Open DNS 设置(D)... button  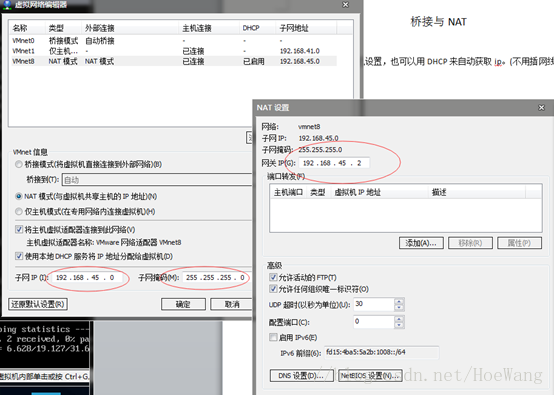pyautogui.click(x=302, y=376)
